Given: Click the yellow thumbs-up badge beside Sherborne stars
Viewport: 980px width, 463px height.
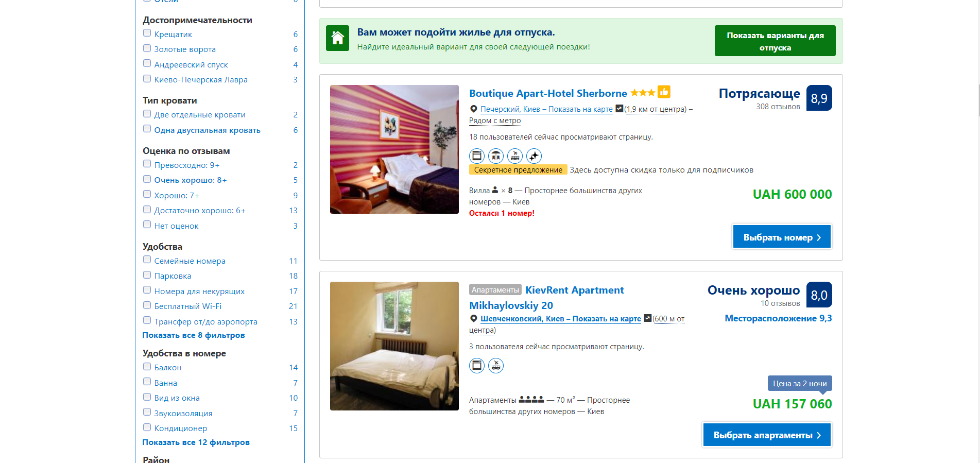Looking at the screenshot, I should pyautogui.click(x=664, y=92).
